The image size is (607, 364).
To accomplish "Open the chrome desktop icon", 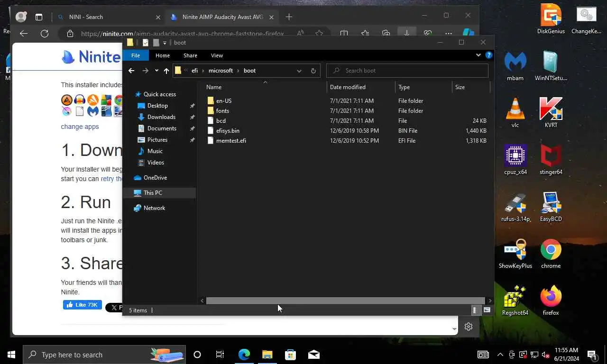I will [551, 254].
